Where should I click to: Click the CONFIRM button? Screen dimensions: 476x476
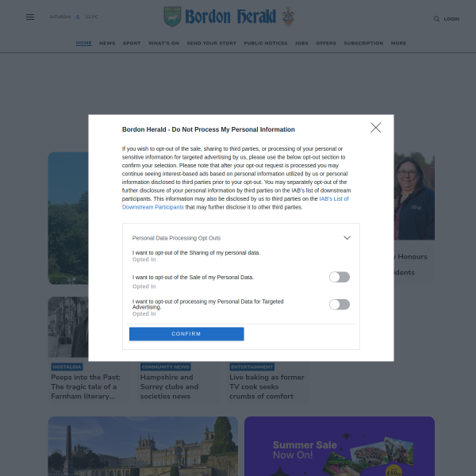point(186,334)
